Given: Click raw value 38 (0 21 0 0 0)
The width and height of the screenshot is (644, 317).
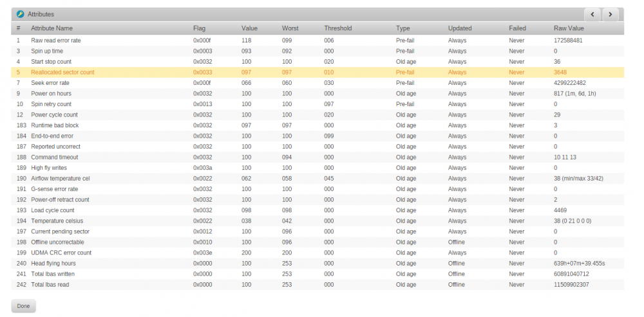Looking at the screenshot, I should click(x=573, y=221).
